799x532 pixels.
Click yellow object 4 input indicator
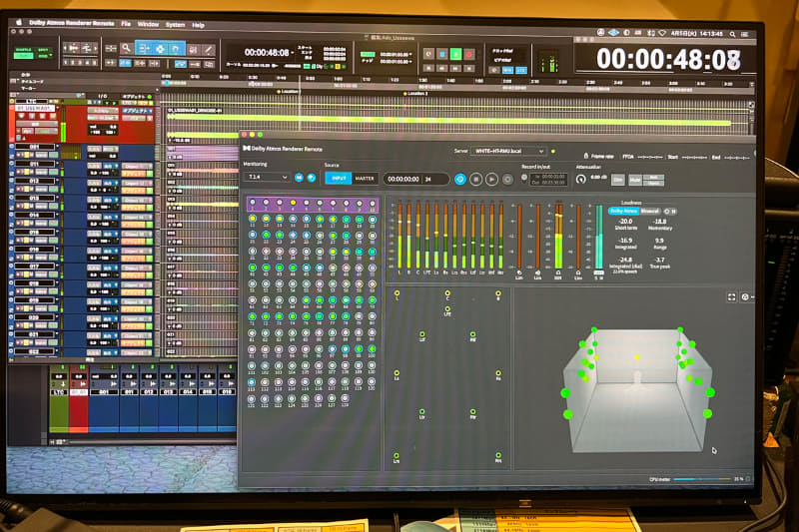pos(293,204)
